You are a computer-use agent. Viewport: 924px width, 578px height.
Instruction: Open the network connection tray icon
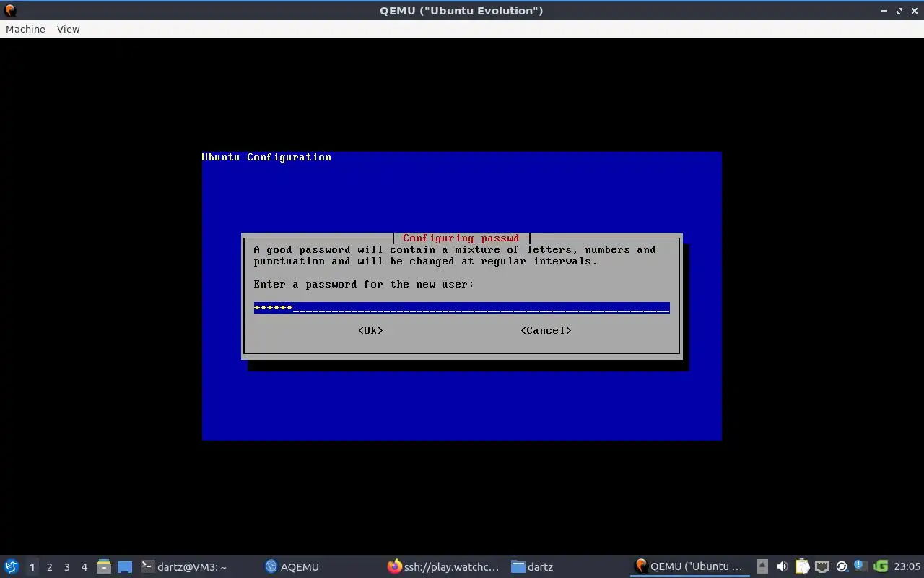[821, 566]
